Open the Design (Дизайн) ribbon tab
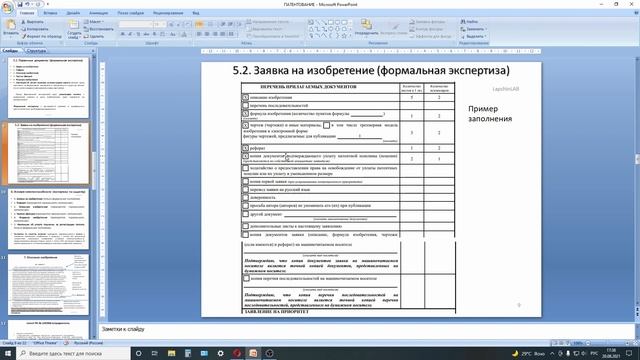This screenshot has height=360, width=640. point(73,13)
